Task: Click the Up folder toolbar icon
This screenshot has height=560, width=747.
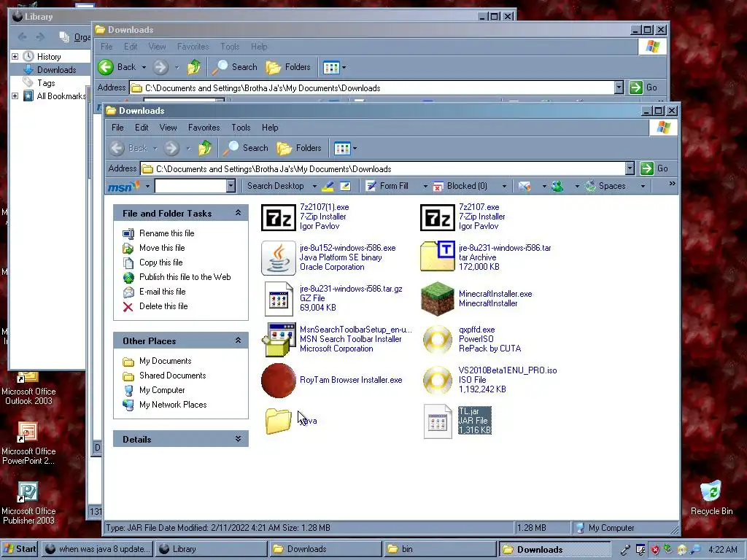Action: pyautogui.click(x=205, y=148)
